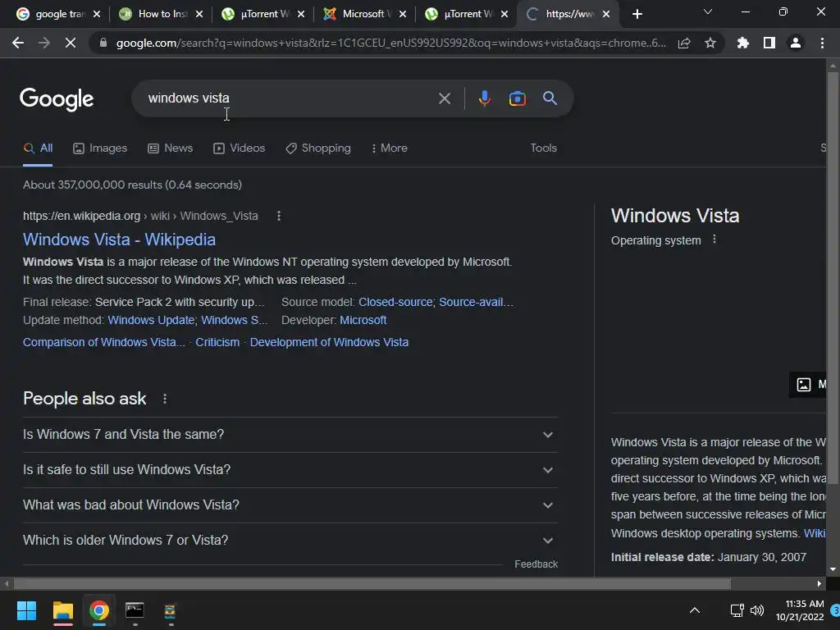The width and height of the screenshot is (840, 630).
Task: Open the Closed-source link
Action: pyautogui.click(x=395, y=302)
